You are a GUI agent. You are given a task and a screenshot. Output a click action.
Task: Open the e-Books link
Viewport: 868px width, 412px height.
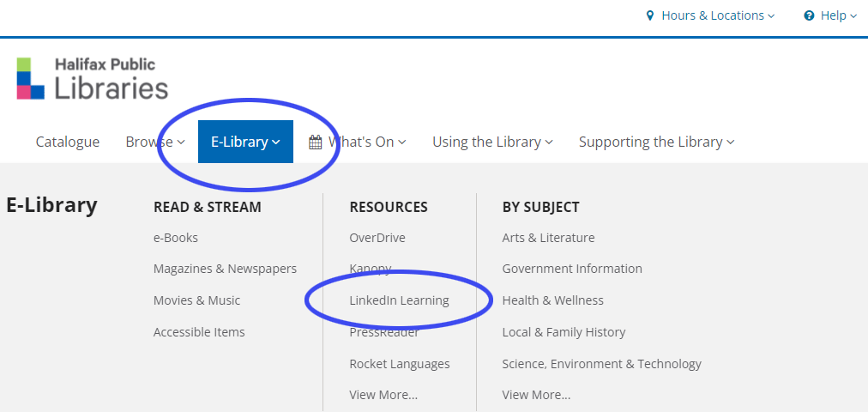point(176,237)
